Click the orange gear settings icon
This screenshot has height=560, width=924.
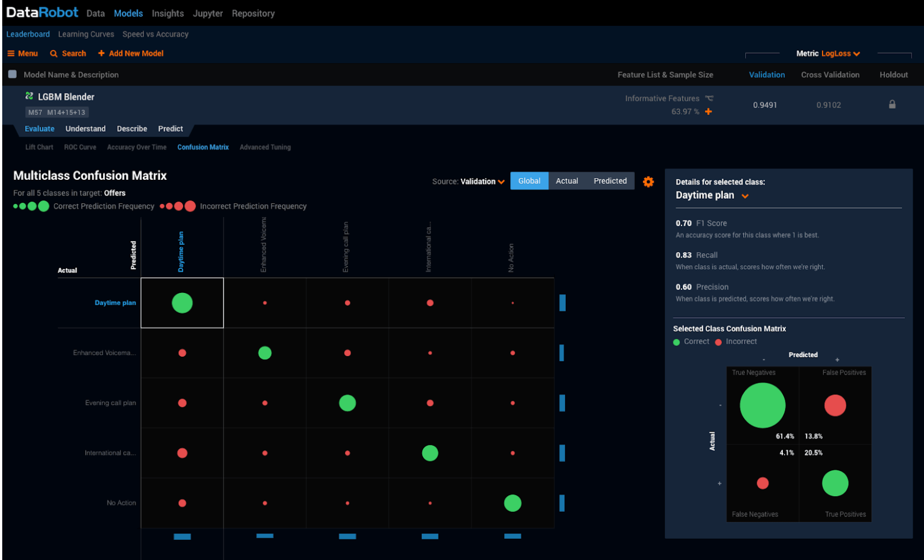(x=648, y=182)
